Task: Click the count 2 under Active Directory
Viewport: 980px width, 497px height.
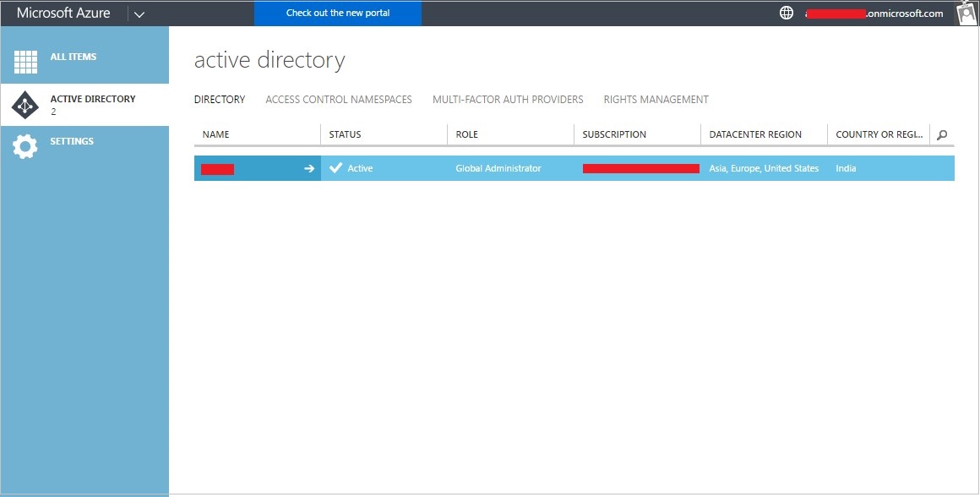Action: 53,112
